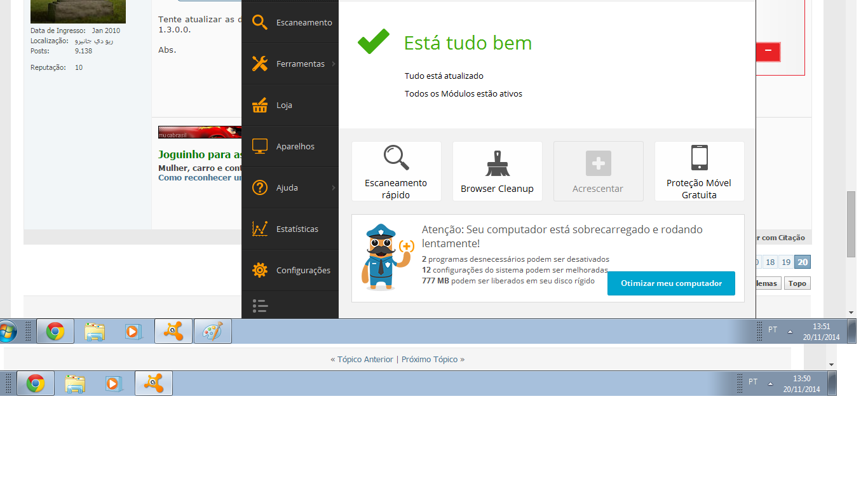This screenshot has height=488, width=868.
Task: Open the Escaneamento magnifier icon in sidebar
Action: (x=259, y=22)
